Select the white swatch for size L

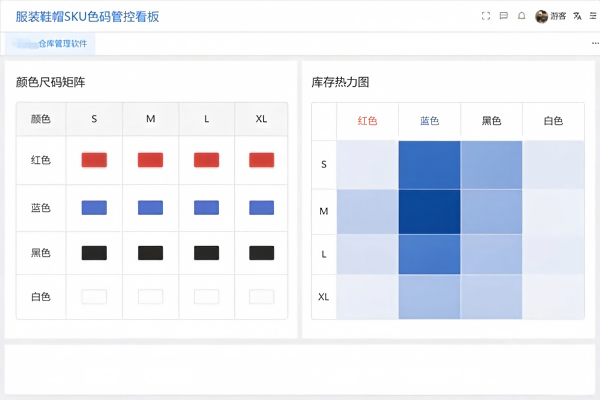[207, 297]
